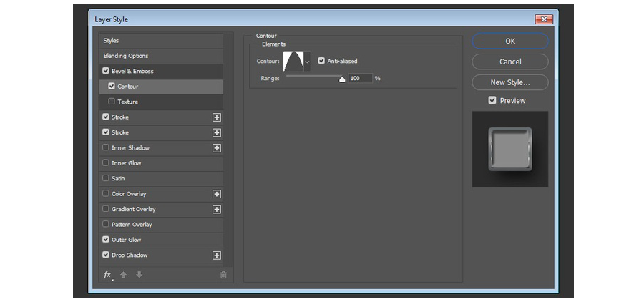This screenshot has width=644, height=302.
Task: Click the fx add-style icon
Action: (x=108, y=275)
